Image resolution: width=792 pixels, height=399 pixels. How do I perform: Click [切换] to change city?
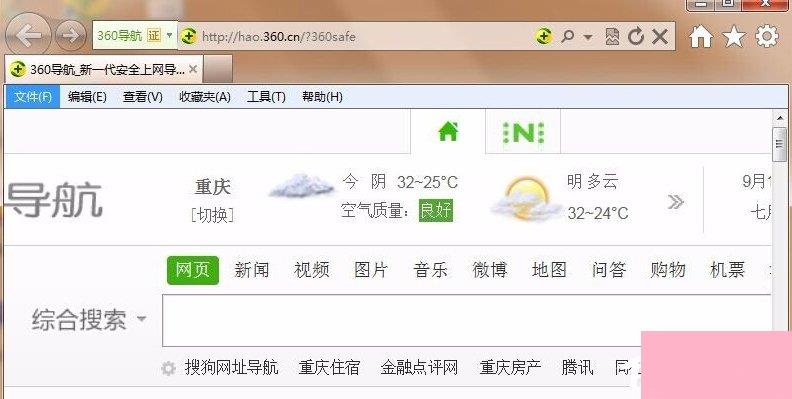213,215
